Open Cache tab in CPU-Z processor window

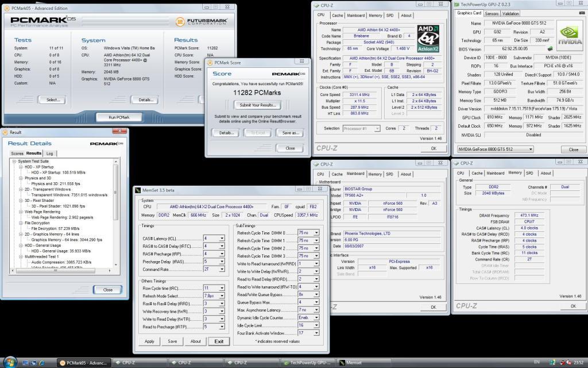coord(337,16)
